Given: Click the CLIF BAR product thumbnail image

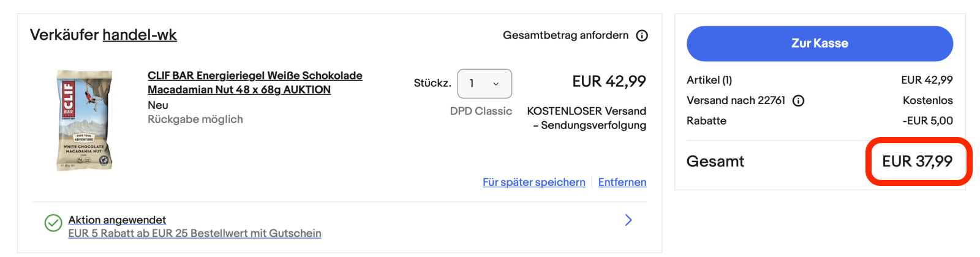Looking at the screenshot, I should coord(85,120).
